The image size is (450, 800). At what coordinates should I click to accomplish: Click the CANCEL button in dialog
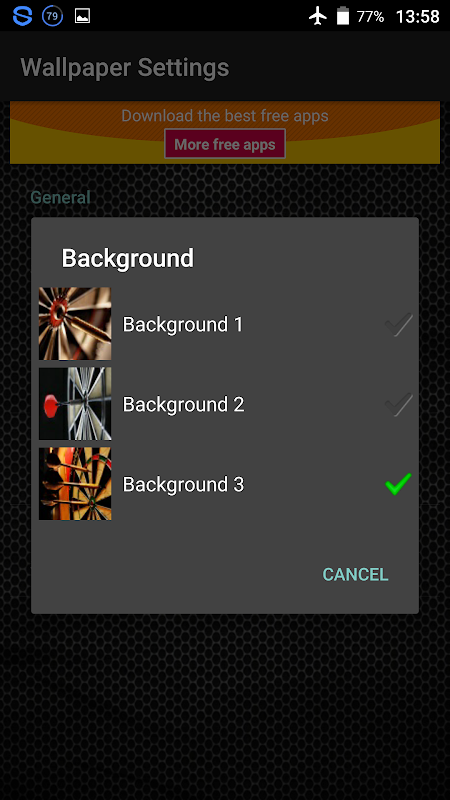point(356,574)
